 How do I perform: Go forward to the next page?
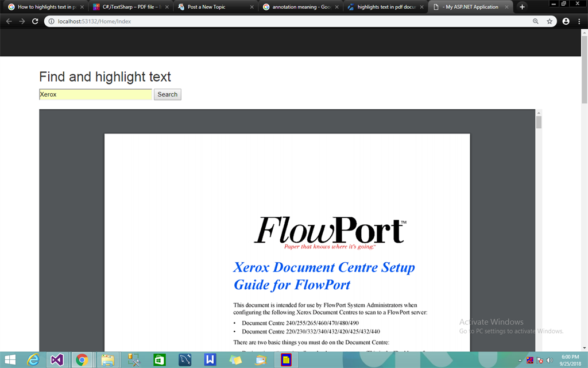pos(22,21)
